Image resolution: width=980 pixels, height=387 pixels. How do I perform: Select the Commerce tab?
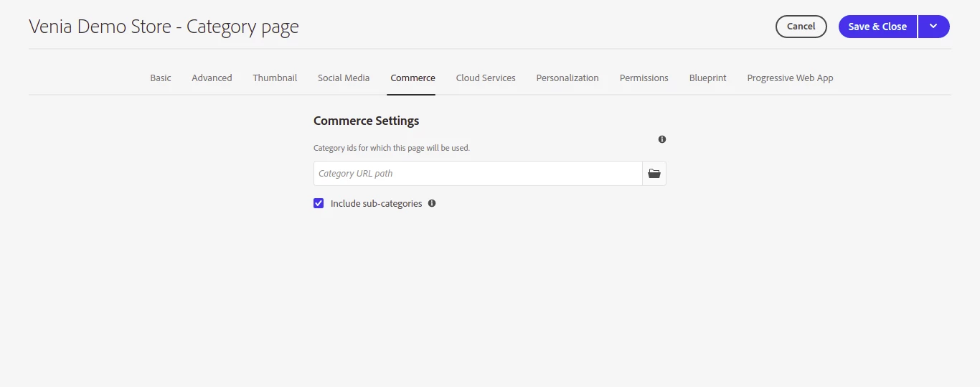pyautogui.click(x=413, y=78)
